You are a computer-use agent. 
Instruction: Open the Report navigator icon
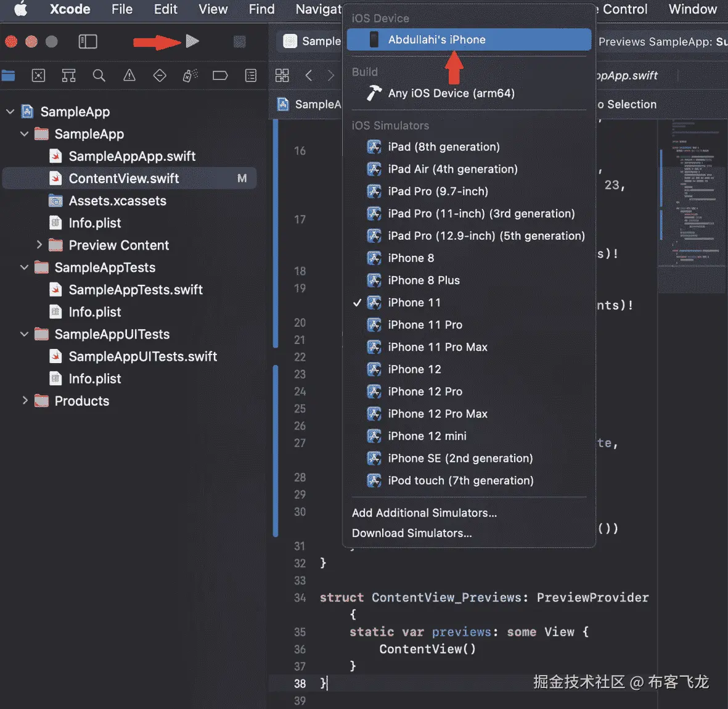point(251,75)
